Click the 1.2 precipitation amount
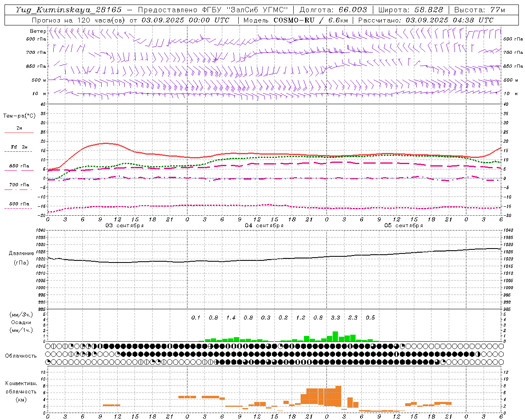 (x=301, y=318)
